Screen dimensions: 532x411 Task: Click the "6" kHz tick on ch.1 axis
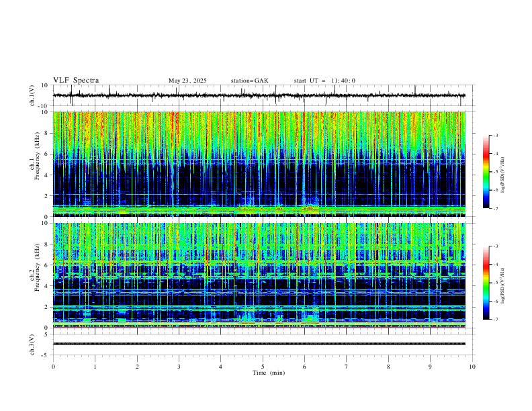(x=46, y=154)
